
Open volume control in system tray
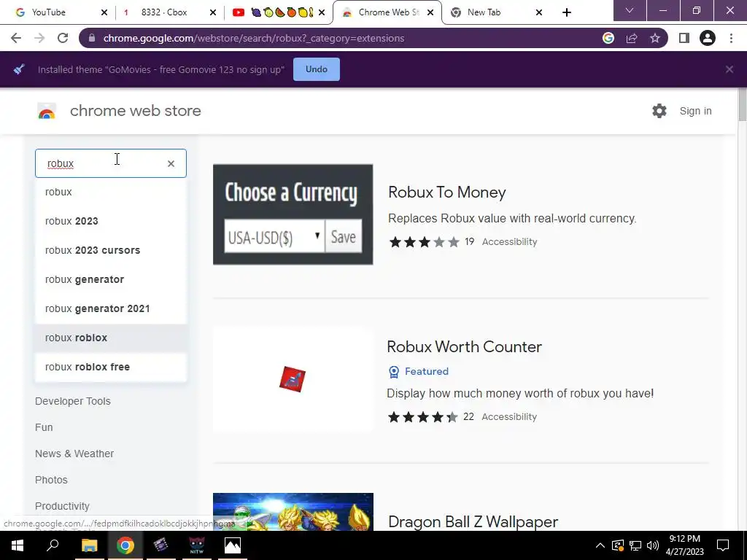coord(653,545)
